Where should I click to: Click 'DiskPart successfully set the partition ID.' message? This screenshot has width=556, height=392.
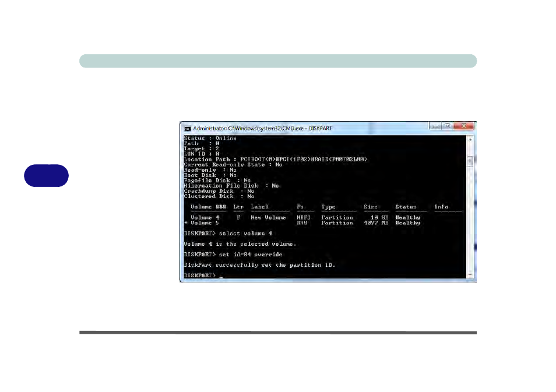pos(259,265)
